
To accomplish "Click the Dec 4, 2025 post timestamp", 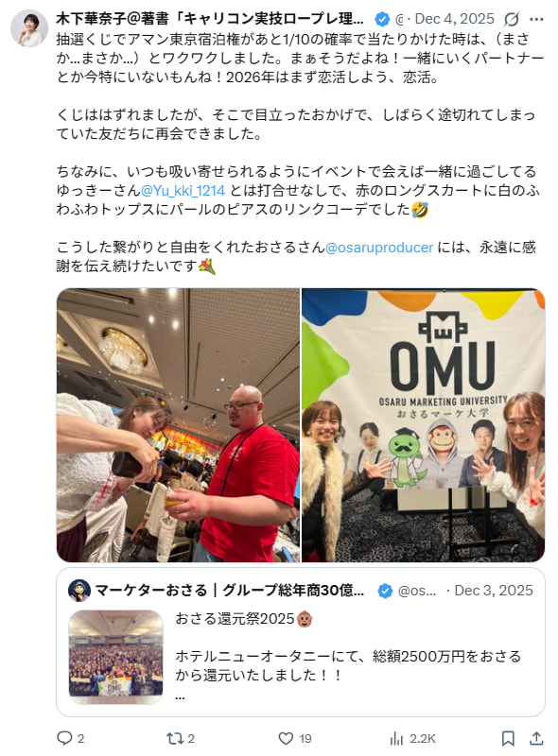I will tap(455, 19).
